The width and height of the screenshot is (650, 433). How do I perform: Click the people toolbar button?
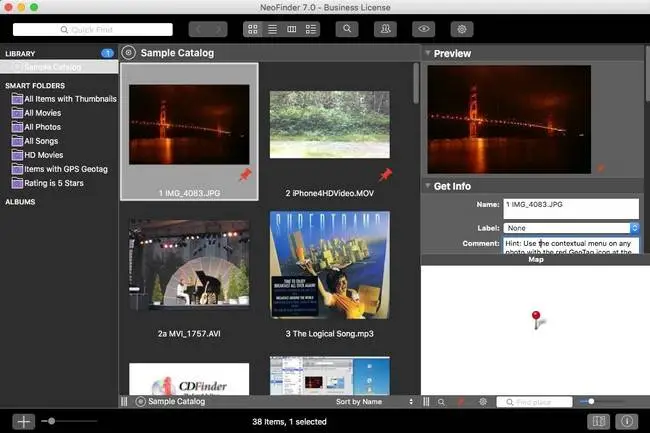click(385, 29)
